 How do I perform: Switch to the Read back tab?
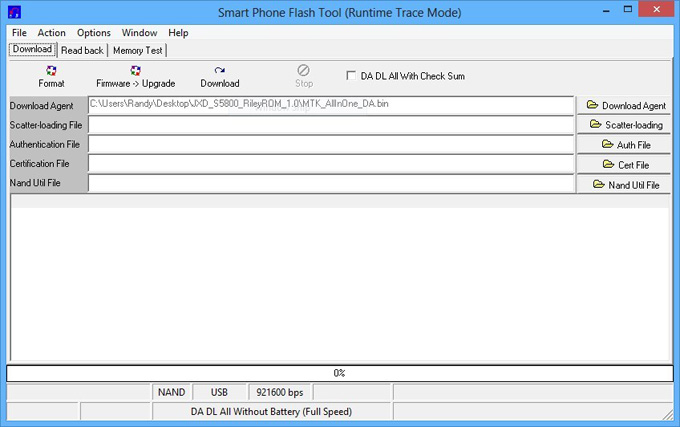[x=82, y=50]
